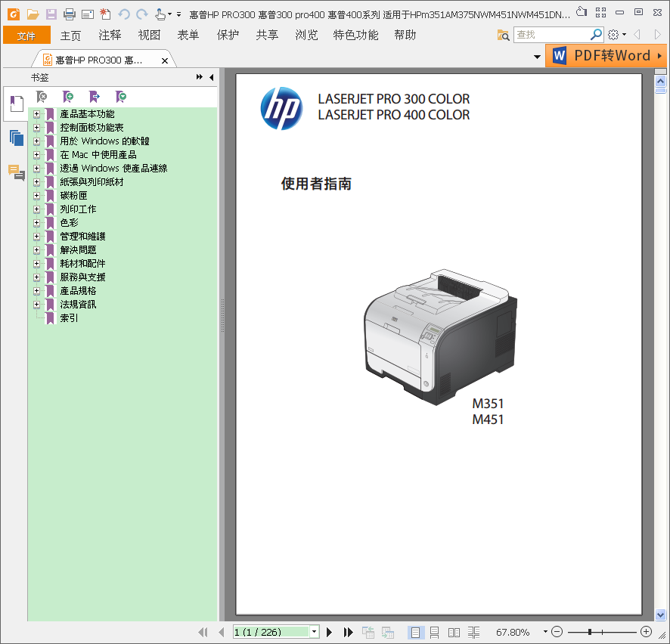Image resolution: width=670 pixels, height=644 pixels.
Task: Zoom in with plus button
Action: click(646, 631)
